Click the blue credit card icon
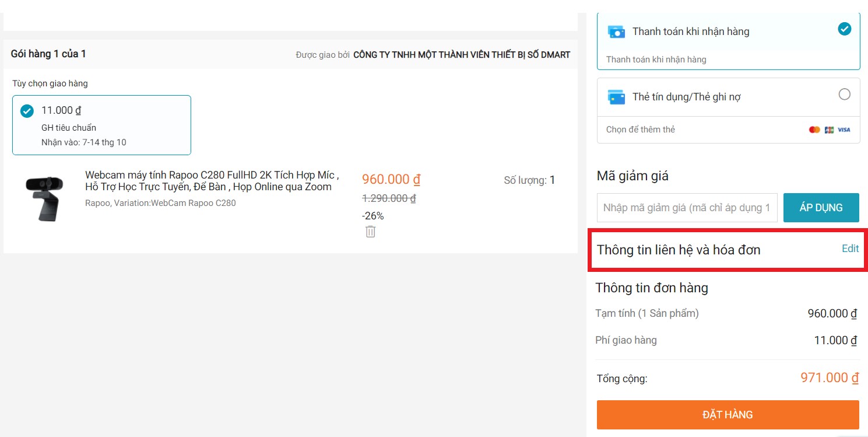This screenshot has width=868, height=437. pyautogui.click(x=616, y=97)
